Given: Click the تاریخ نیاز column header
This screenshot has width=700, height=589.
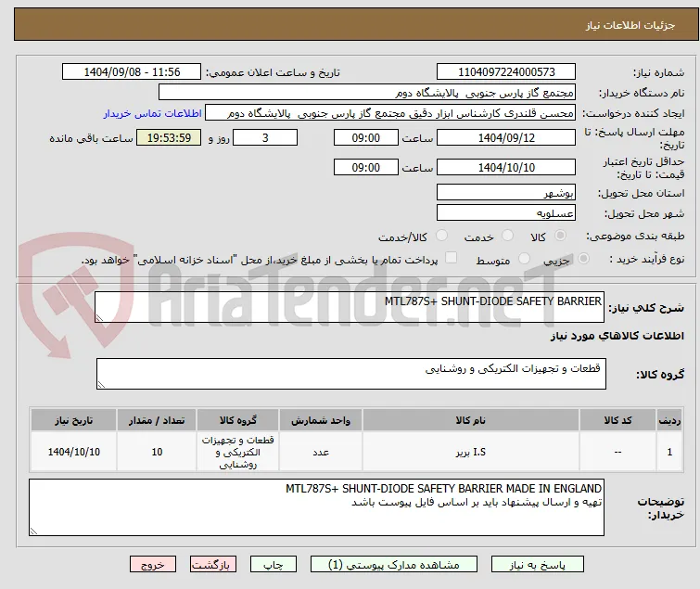Looking at the screenshot, I should pyautogui.click(x=73, y=420).
